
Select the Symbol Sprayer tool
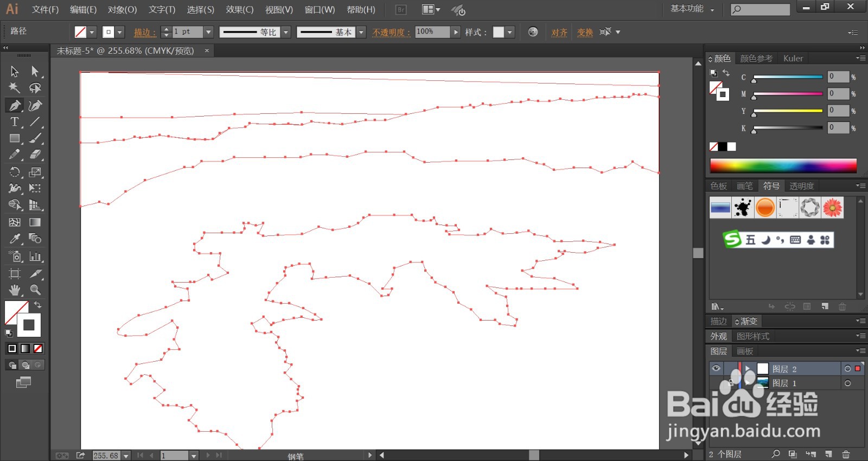coord(15,257)
